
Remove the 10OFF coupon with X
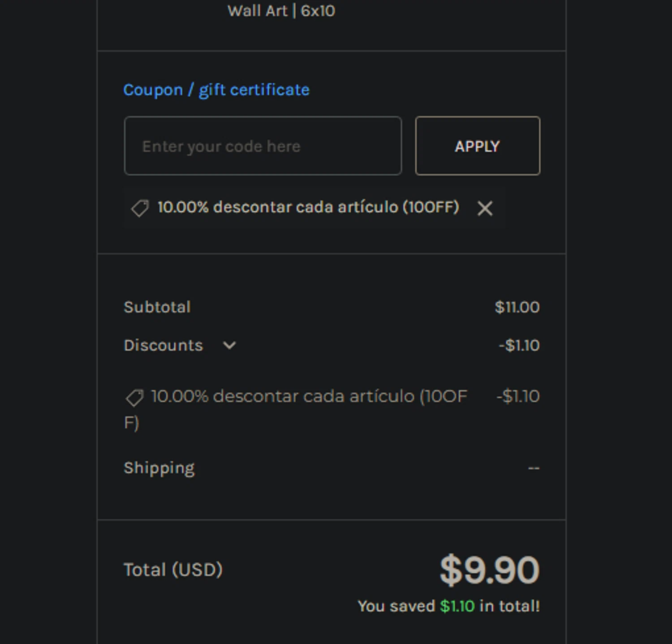(485, 208)
